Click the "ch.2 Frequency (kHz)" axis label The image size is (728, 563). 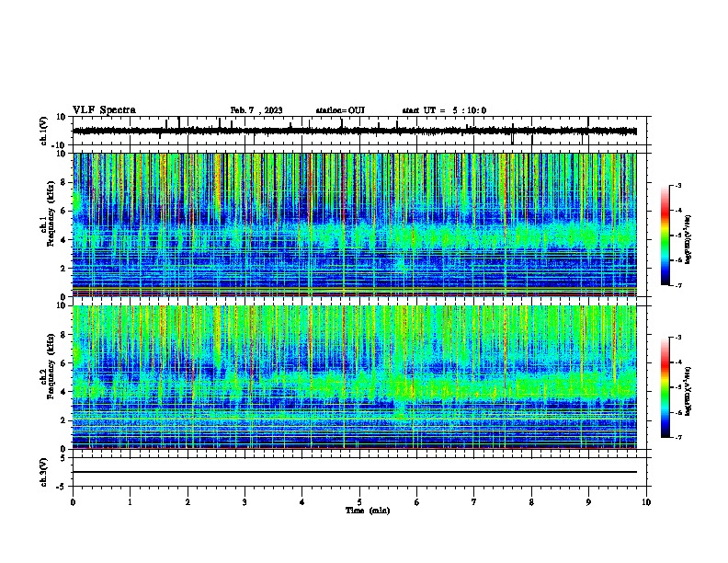[48, 366]
